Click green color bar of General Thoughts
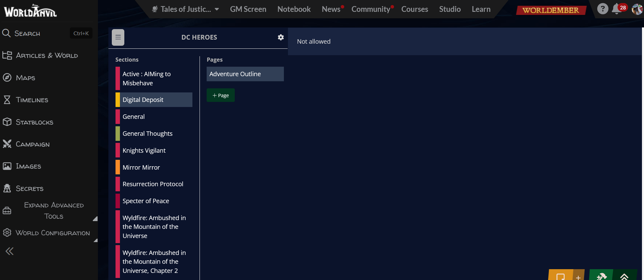 pos(118,133)
